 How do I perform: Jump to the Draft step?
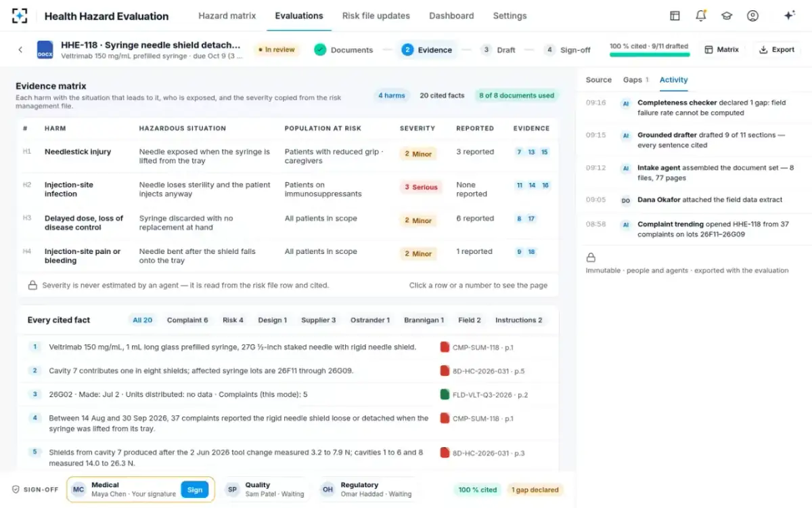pos(498,49)
